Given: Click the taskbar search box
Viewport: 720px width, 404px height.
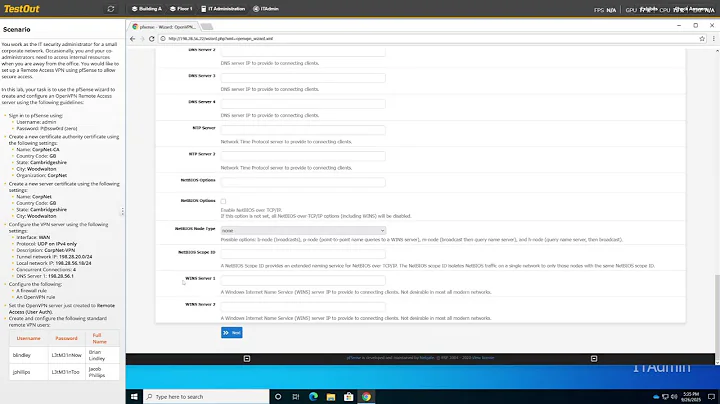Looking at the screenshot, I should [x=206, y=397].
